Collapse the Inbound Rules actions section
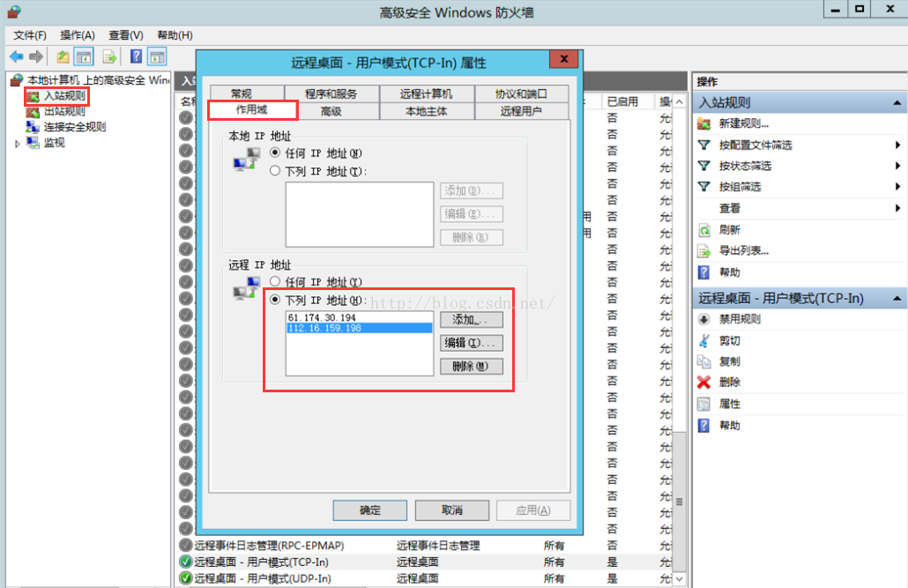The height and width of the screenshot is (588, 908). coord(897,102)
